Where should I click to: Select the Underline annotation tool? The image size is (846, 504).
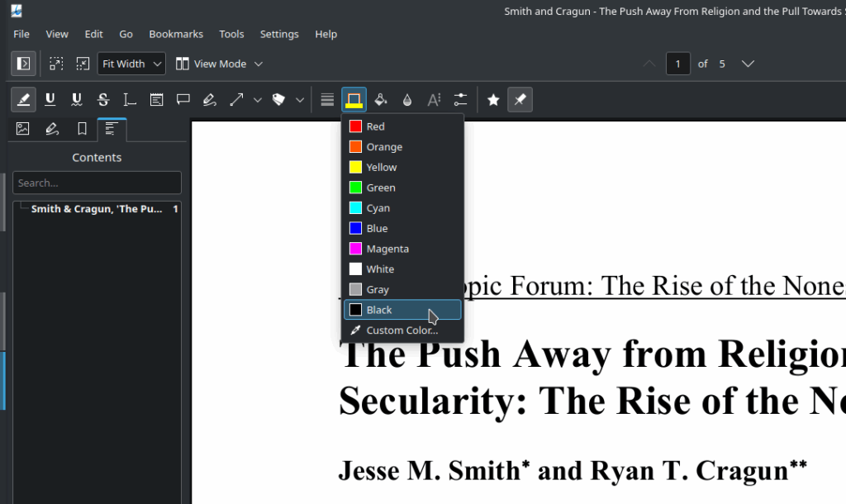pos(50,100)
